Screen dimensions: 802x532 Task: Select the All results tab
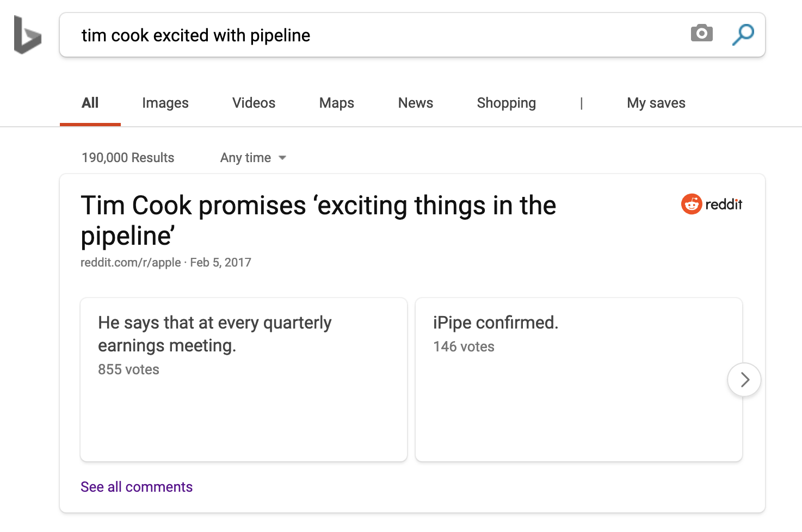[x=90, y=103]
